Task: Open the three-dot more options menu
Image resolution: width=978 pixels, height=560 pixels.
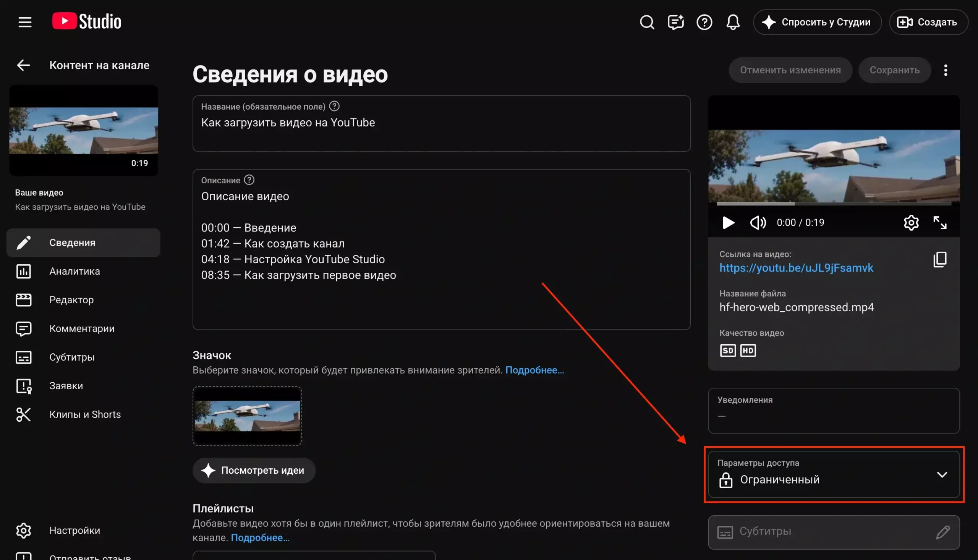Action: [946, 70]
